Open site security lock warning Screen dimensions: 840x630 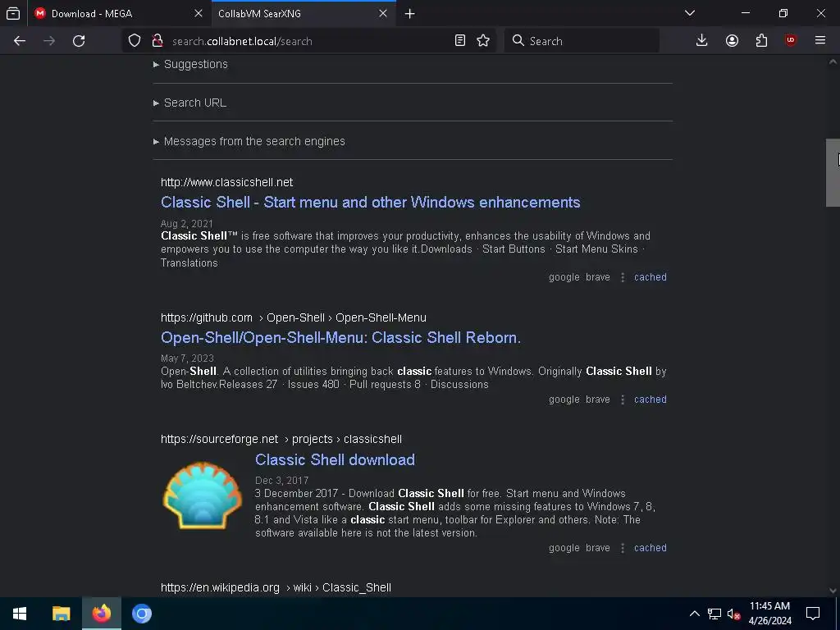pyautogui.click(x=157, y=41)
